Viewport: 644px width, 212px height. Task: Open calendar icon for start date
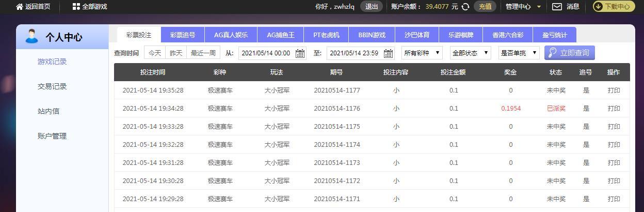point(300,53)
